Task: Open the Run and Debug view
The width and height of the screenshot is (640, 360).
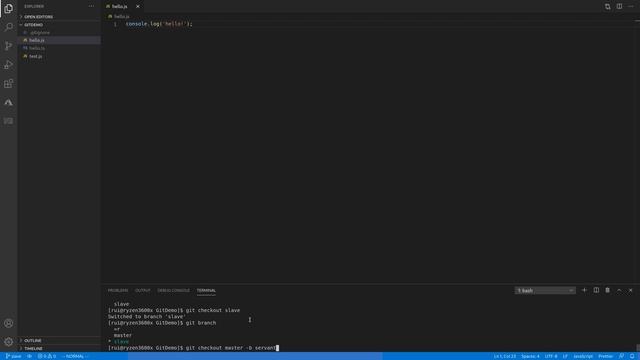Action: click(9, 64)
